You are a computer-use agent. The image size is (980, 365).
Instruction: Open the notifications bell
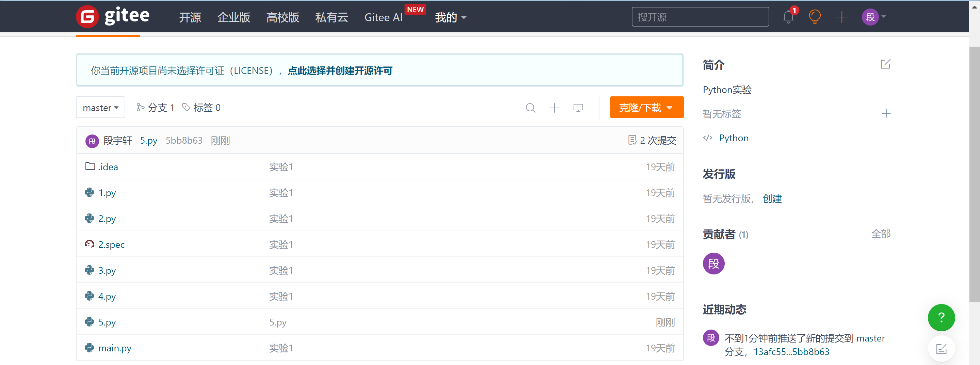coord(788,17)
